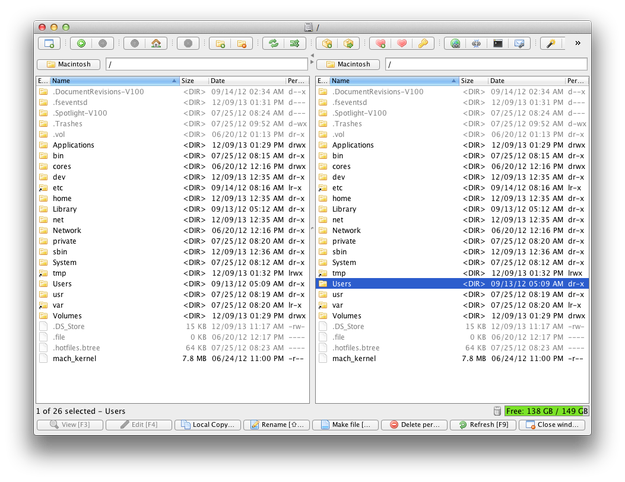Sort left panel by Size column

[x=194, y=81]
